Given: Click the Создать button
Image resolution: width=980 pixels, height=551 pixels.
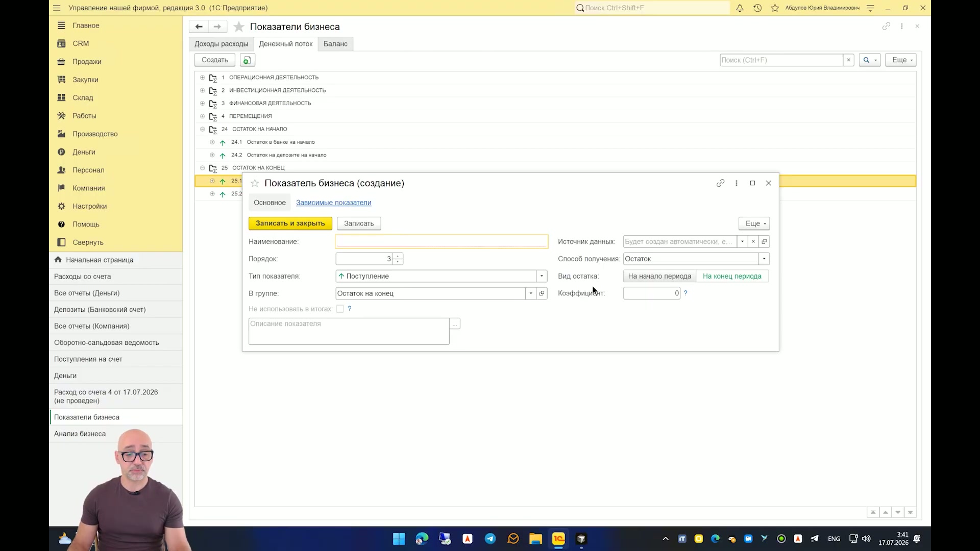Looking at the screenshot, I should [214, 60].
